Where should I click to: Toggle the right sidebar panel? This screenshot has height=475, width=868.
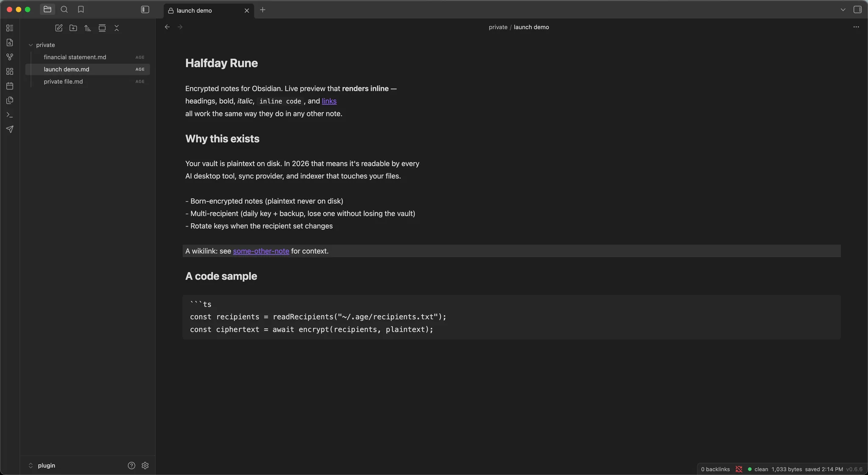(857, 9)
